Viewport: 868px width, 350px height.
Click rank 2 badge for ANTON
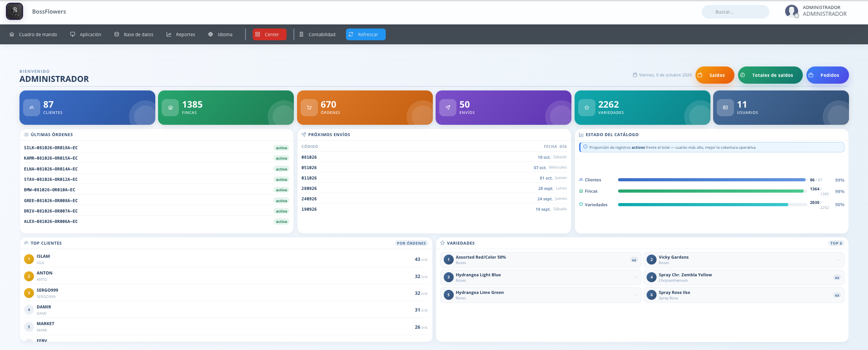(29, 276)
